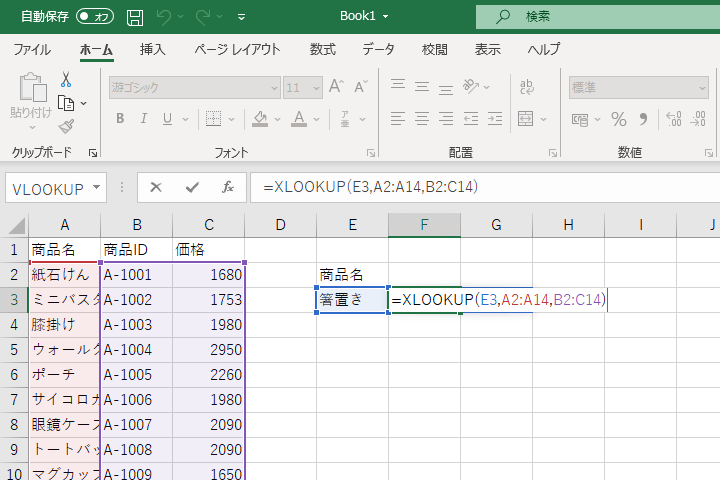
Task: Open the ファイル tab
Action: (32, 49)
